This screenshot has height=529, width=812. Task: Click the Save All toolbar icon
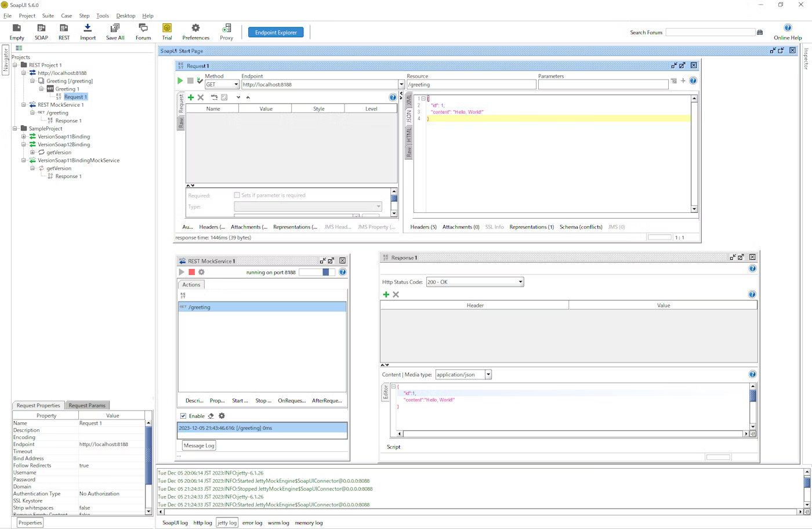[115, 28]
